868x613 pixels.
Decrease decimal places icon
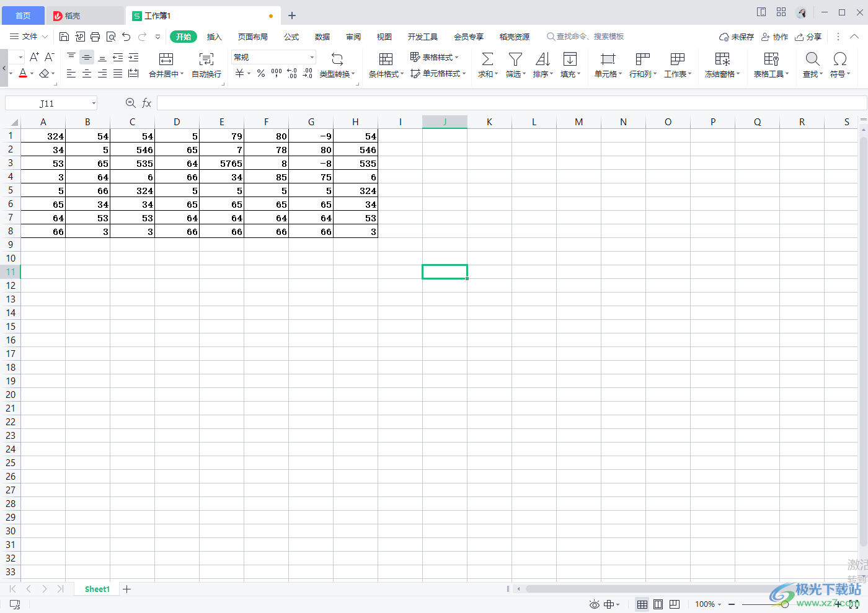point(308,74)
